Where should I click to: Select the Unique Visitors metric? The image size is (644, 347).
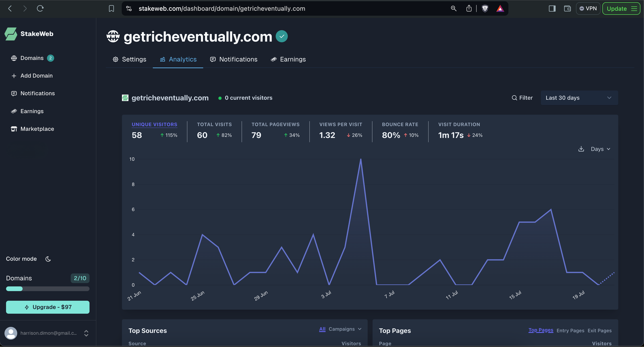click(x=154, y=124)
